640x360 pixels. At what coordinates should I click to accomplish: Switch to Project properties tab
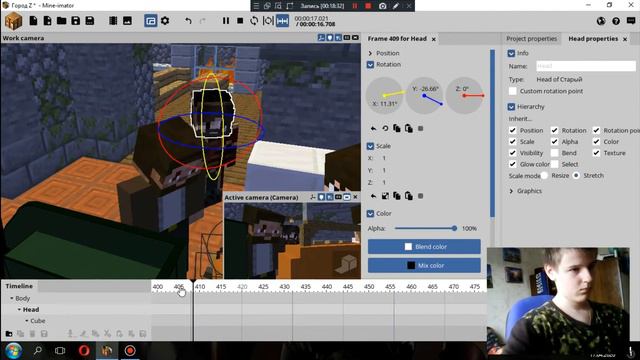coord(531,38)
